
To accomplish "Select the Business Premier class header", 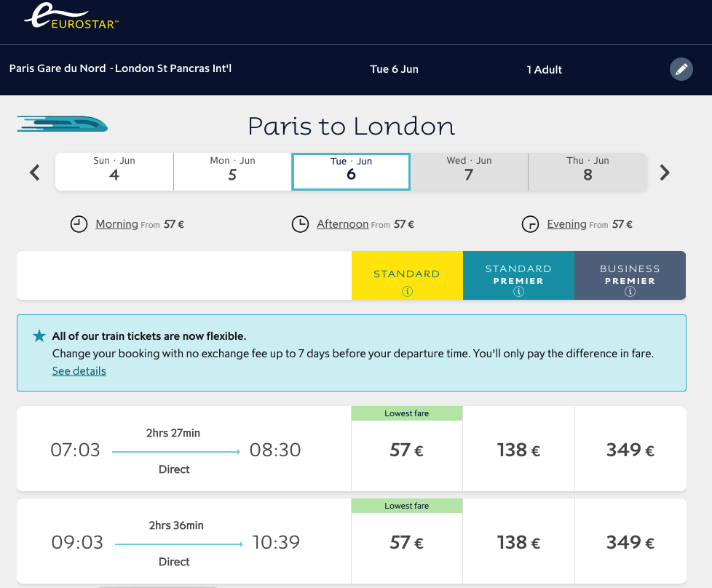I will [x=630, y=275].
